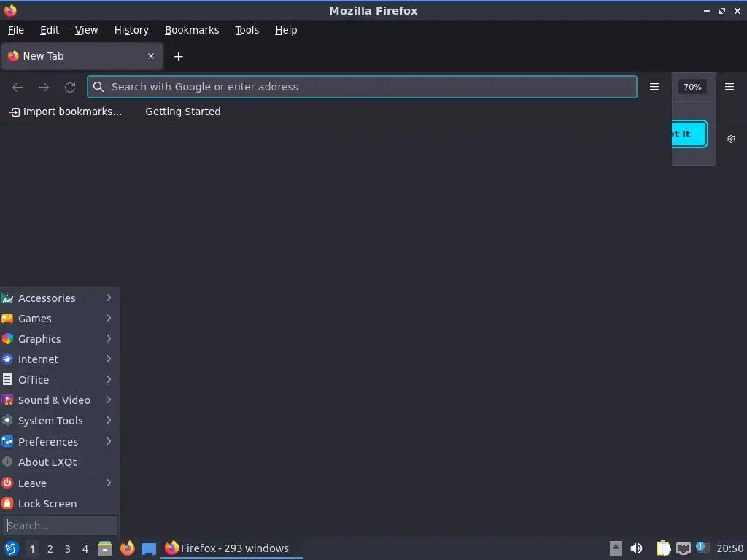
Task: Expand the Accessories submenu
Action: pos(60,298)
